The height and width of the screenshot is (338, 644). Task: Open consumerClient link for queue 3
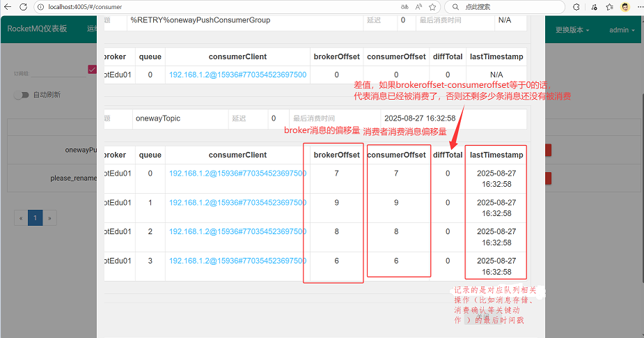pos(237,261)
